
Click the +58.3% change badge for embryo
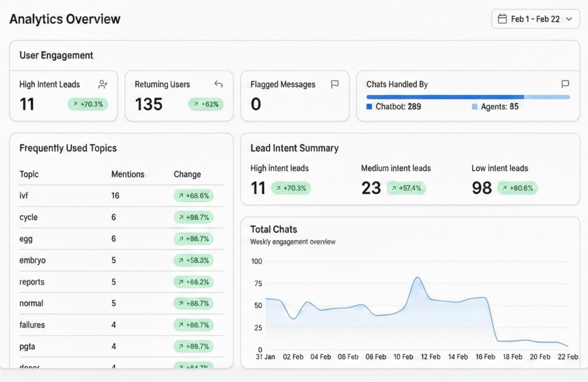tap(194, 260)
